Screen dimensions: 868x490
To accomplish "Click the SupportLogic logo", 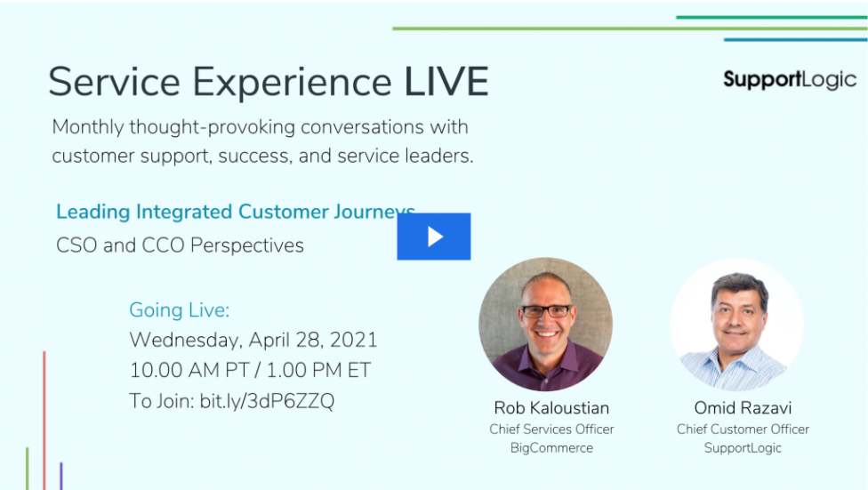I will (790, 80).
